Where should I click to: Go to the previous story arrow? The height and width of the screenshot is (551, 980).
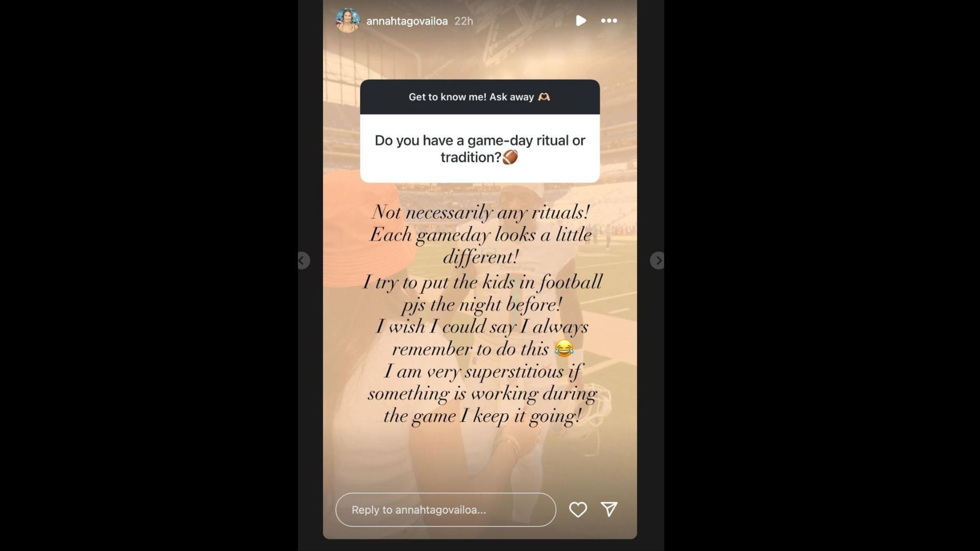[303, 261]
